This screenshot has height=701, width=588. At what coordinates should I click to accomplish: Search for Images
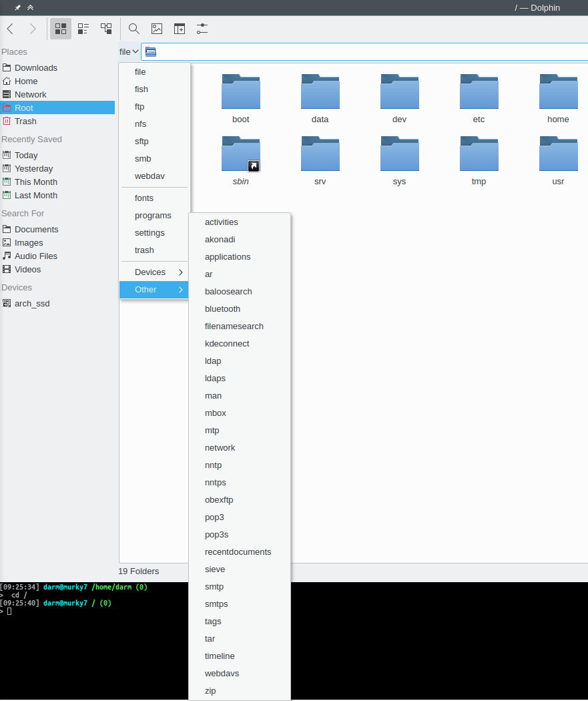57,243
